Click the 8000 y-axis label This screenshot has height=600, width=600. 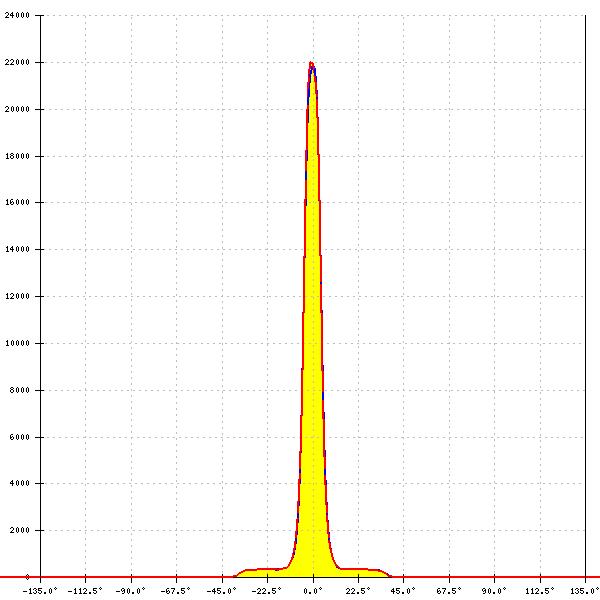tap(19, 390)
